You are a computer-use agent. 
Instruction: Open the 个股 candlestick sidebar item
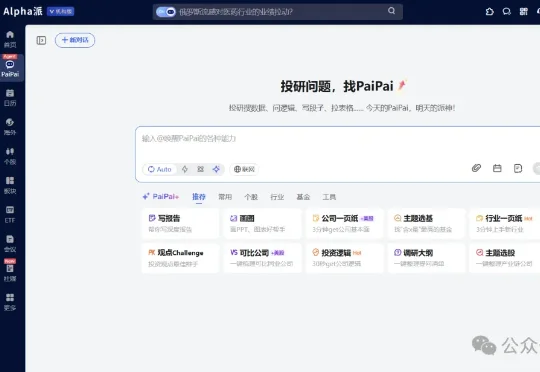(x=10, y=156)
